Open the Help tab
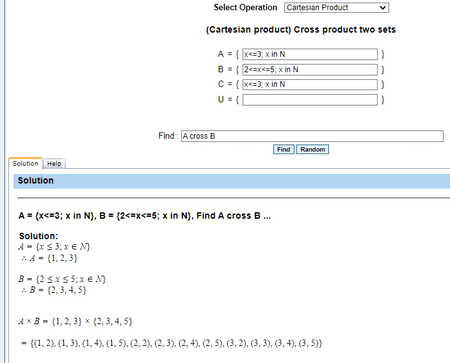Image resolution: width=450 pixels, height=363 pixels. pos(54,164)
